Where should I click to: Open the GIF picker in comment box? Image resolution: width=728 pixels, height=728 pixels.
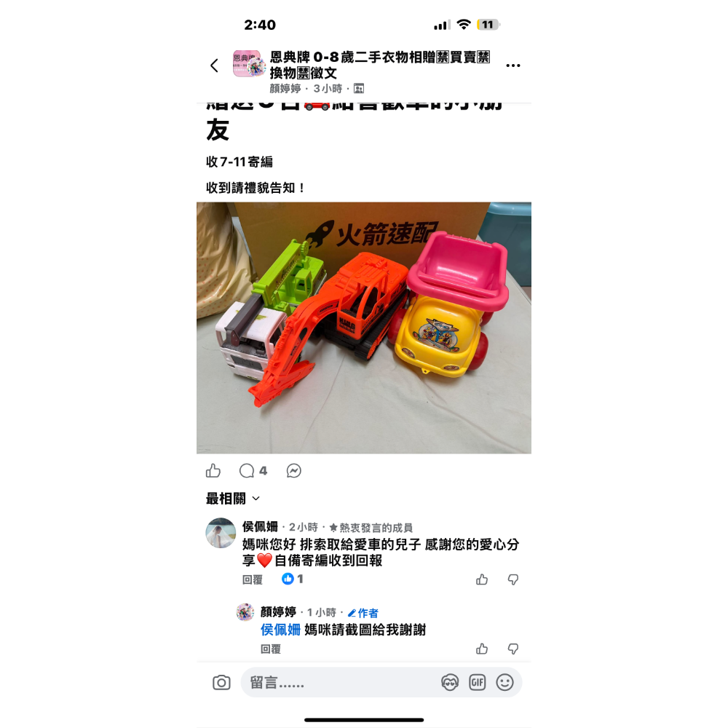478,683
